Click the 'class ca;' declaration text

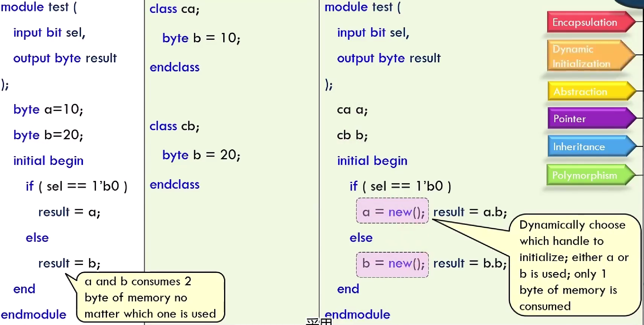[x=174, y=9]
